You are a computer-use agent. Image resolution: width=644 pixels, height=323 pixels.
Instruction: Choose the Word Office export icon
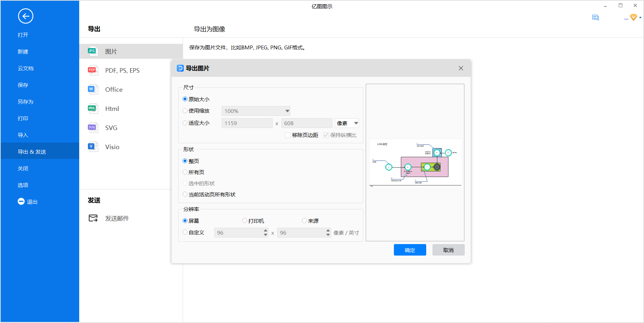pyautogui.click(x=92, y=89)
